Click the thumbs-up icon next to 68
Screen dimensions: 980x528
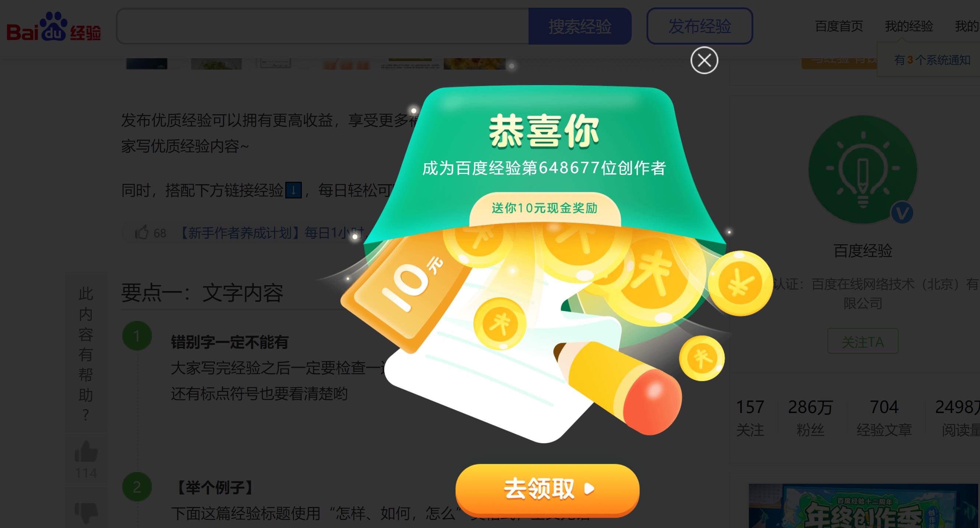pyautogui.click(x=142, y=232)
